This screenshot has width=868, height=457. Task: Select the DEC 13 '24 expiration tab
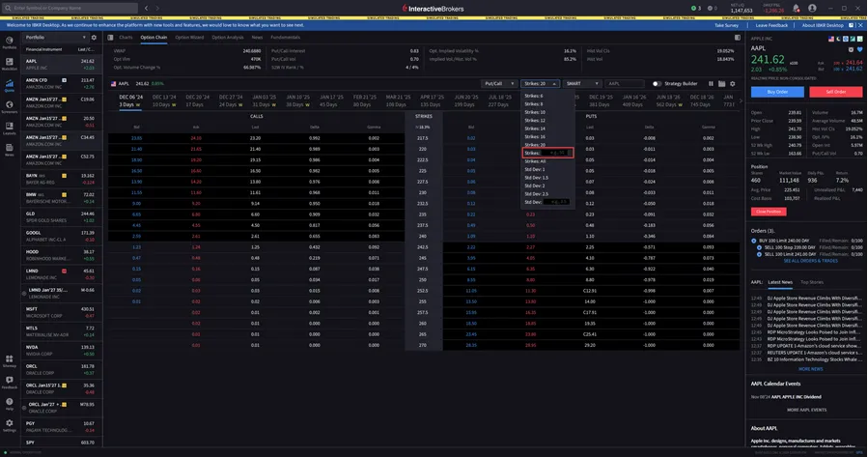tap(164, 100)
